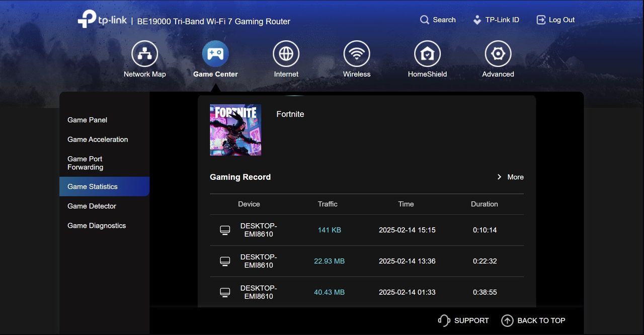Click the Back To Top arrow icon
The image size is (644, 335).
click(x=507, y=320)
